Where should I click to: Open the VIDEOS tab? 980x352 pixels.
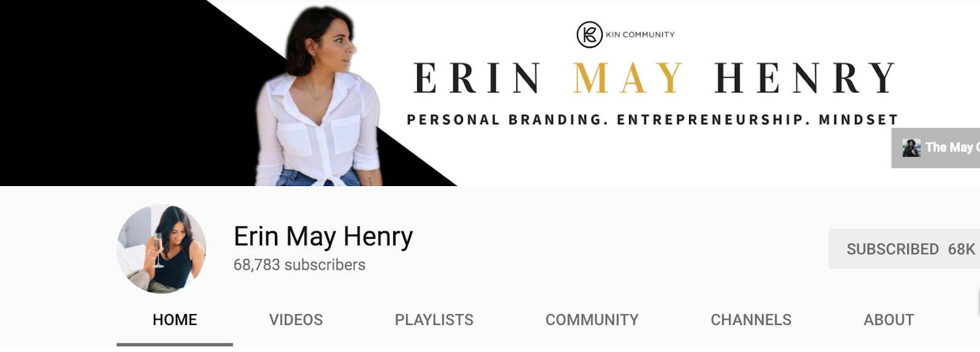(x=296, y=320)
